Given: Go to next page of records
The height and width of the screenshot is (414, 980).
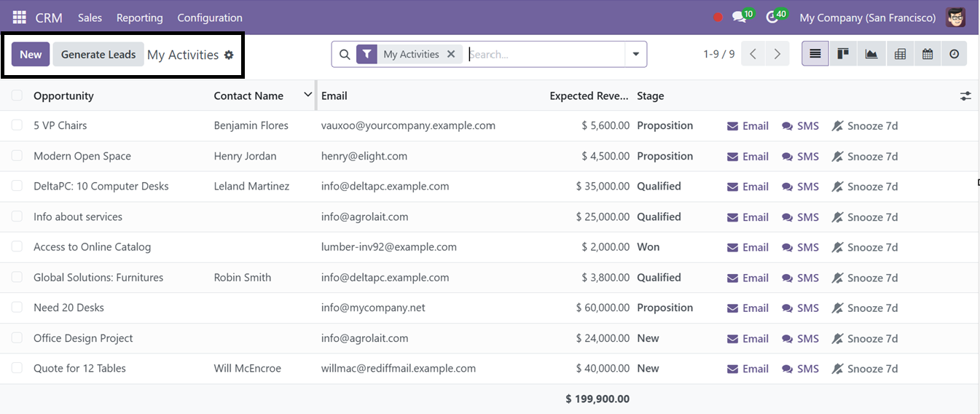Looking at the screenshot, I should click(777, 54).
